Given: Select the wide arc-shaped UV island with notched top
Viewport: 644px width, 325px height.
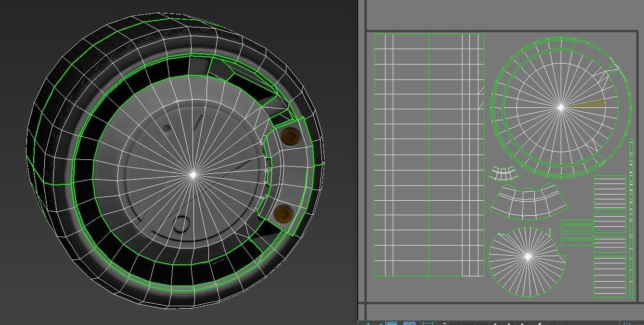Looking at the screenshot, I should [x=528, y=202].
